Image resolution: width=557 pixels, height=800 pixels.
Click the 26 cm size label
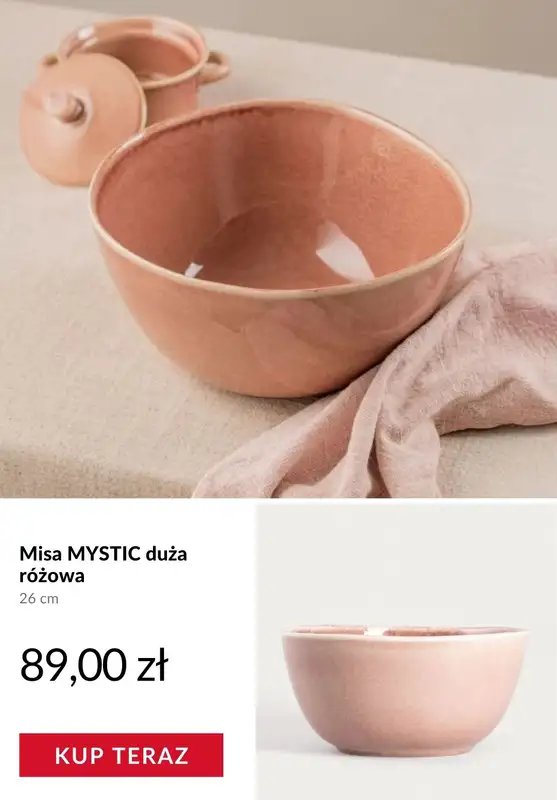[x=39, y=598]
